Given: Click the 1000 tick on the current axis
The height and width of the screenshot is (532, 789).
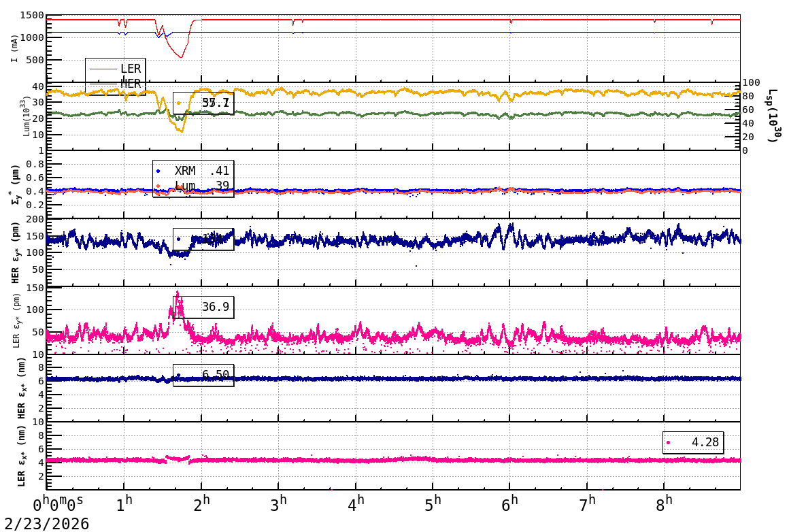Looking at the screenshot, I should tap(32, 37).
